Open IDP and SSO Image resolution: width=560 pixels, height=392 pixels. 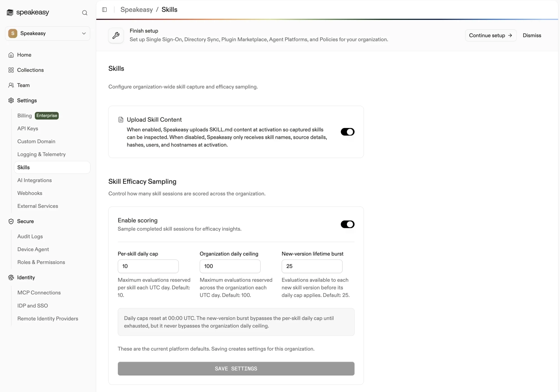click(32, 306)
